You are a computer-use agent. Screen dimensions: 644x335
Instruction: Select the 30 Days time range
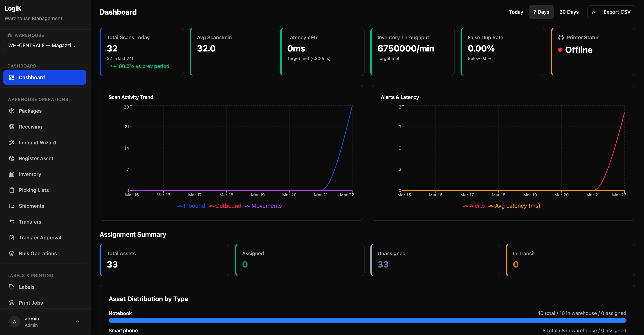(x=569, y=12)
